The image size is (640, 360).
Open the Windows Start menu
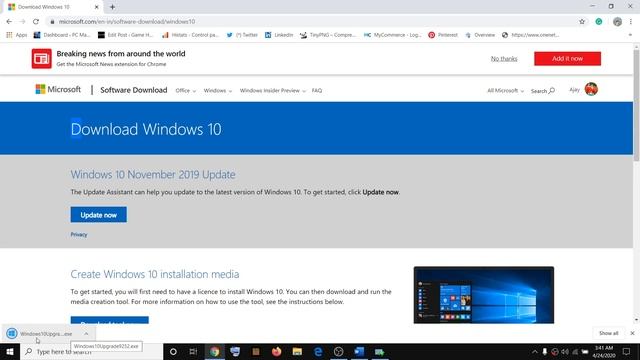pos(10,351)
